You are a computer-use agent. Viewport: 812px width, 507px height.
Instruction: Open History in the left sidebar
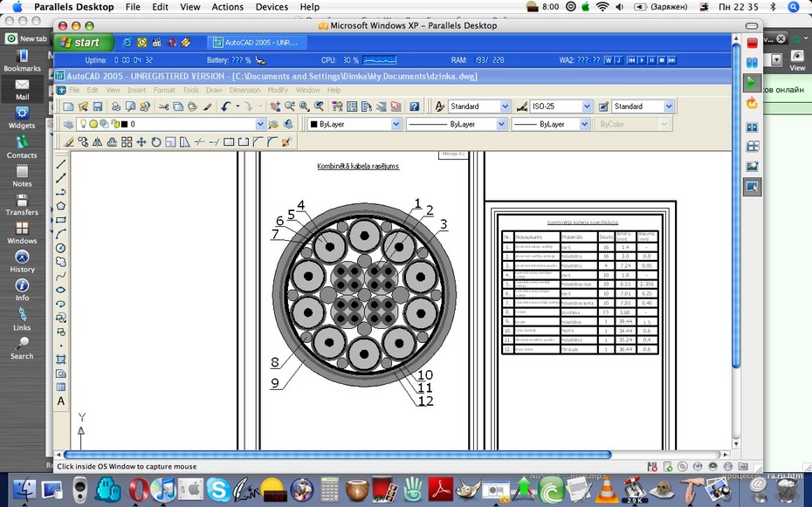tap(22, 261)
